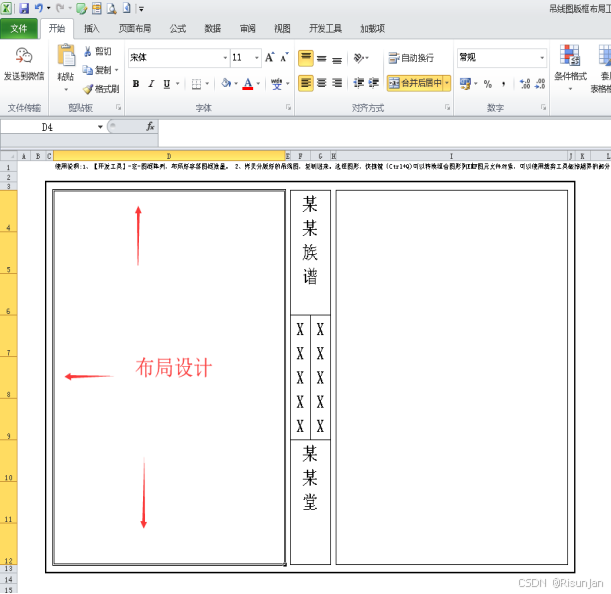Apply red font color with A button
611x594 pixels.
pyautogui.click(x=248, y=84)
